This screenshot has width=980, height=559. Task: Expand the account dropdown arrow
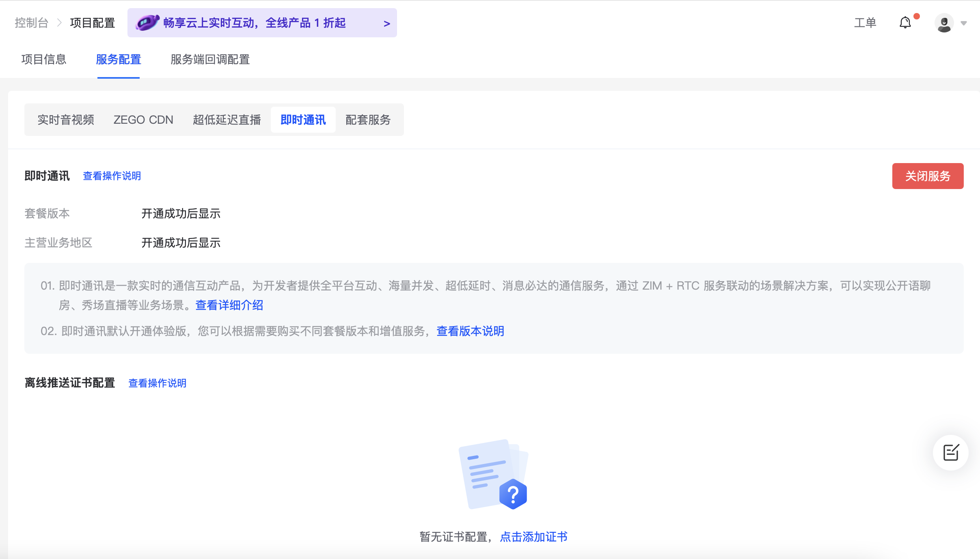[x=964, y=23]
